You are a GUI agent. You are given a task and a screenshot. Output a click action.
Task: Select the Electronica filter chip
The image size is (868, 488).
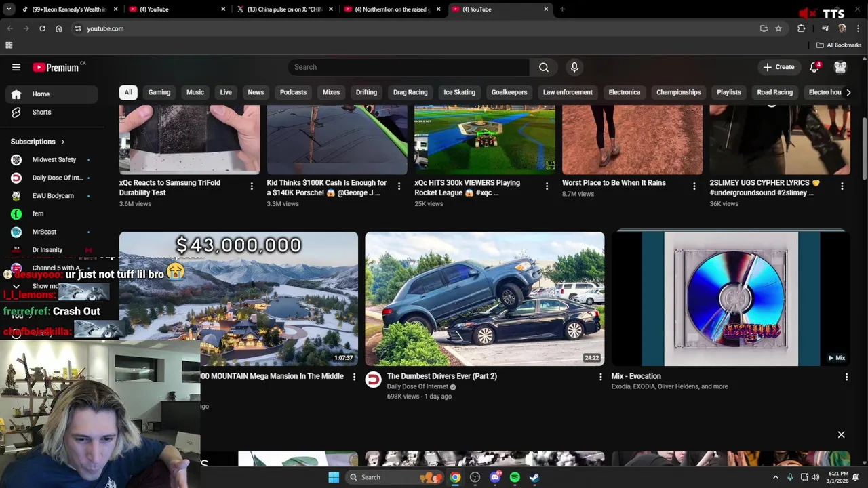[x=625, y=92]
